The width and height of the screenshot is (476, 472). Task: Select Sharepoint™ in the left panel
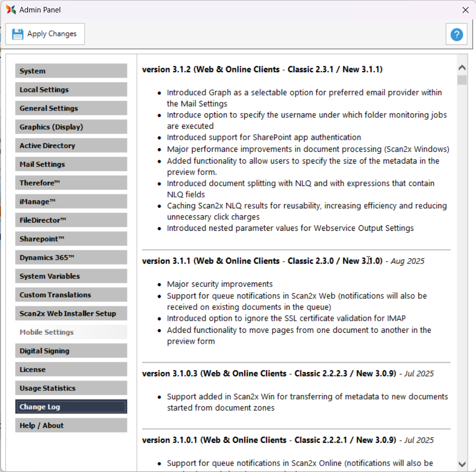(x=71, y=239)
